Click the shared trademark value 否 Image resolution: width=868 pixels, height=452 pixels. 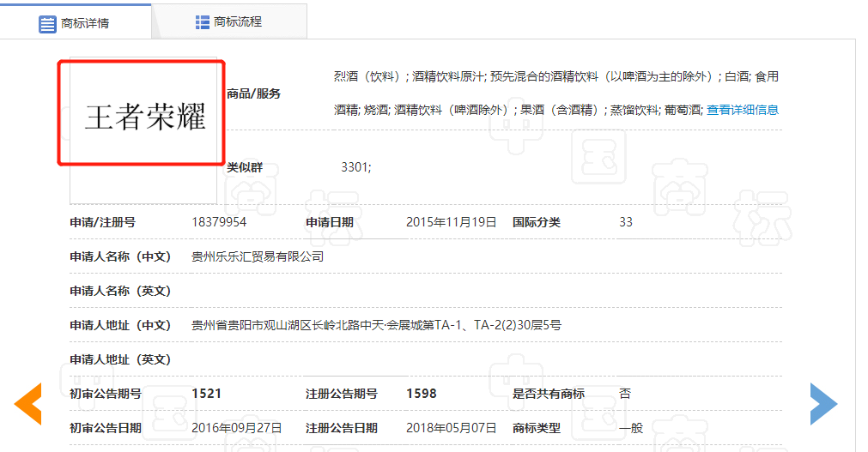(625, 394)
